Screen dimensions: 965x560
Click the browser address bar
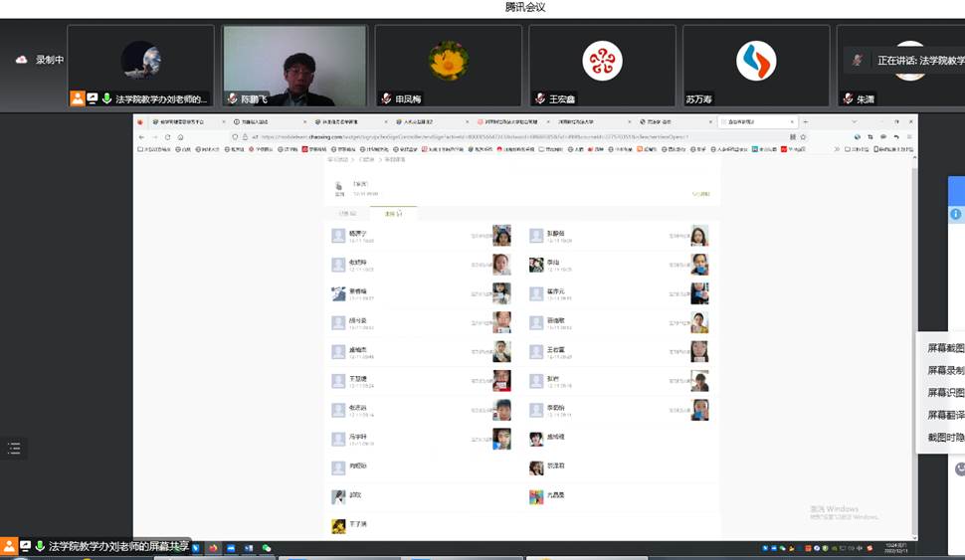[497, 136]
